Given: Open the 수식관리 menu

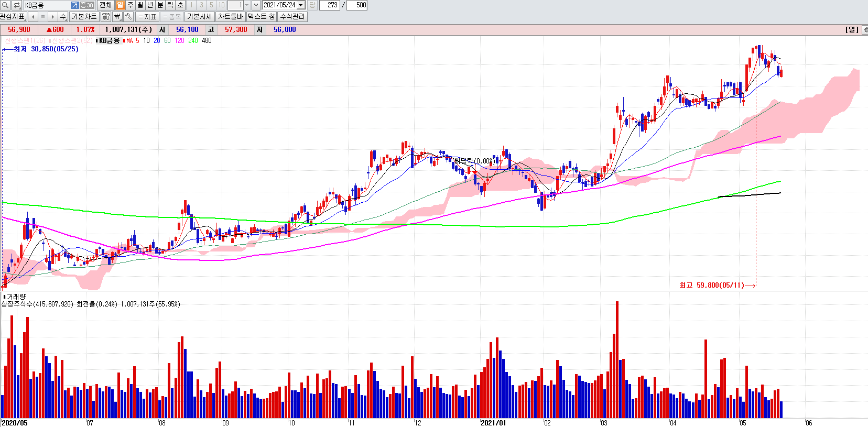Looking at the screenshot, I should click(292, 17).
